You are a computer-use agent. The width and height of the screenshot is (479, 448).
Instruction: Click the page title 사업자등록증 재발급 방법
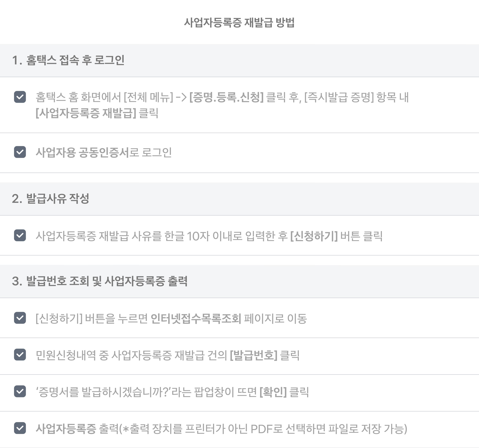click(x=239, y=23)
